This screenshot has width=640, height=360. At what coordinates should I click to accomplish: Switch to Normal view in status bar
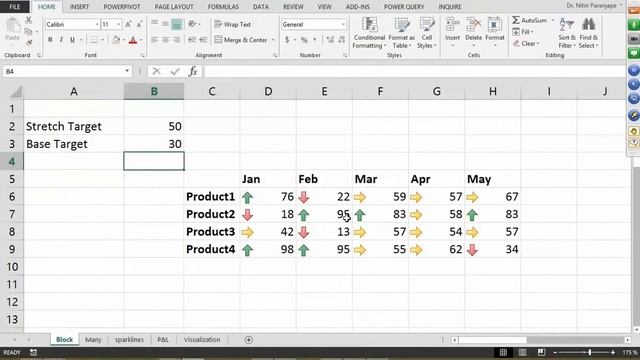click(x=503, y=352)
